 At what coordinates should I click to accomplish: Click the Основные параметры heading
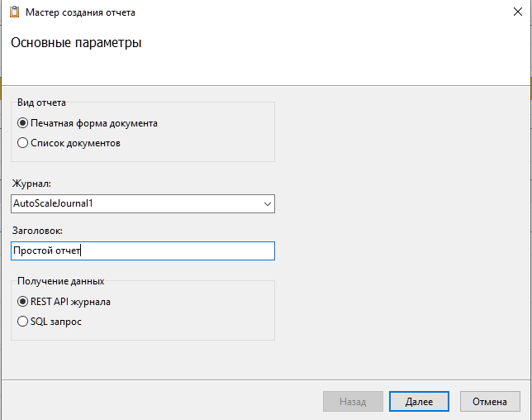76,43
